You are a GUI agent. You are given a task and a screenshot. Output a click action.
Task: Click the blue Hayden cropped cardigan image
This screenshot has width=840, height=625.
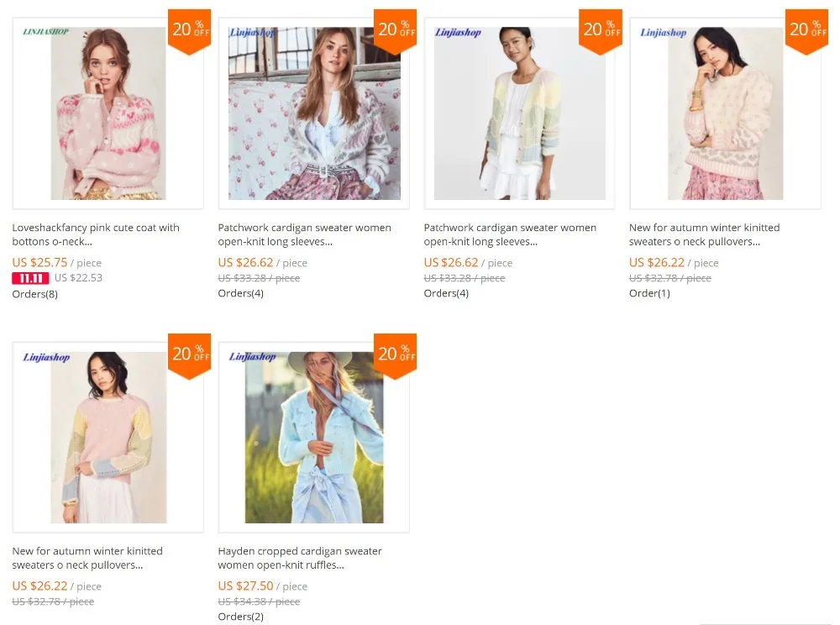(314, 437)
